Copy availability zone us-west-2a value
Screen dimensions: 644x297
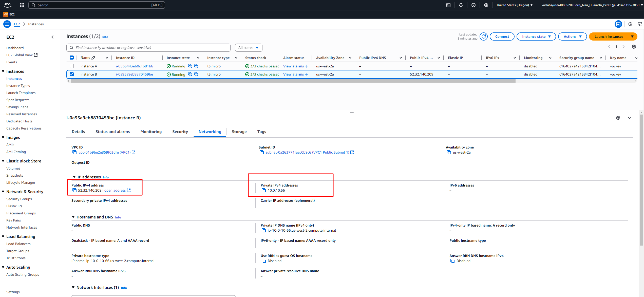point(449,152)
